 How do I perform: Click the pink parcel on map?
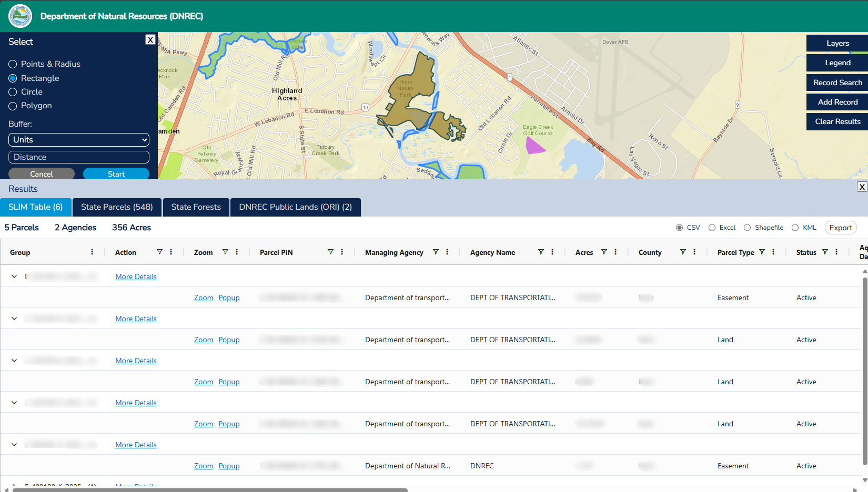(x=534, y=146)
